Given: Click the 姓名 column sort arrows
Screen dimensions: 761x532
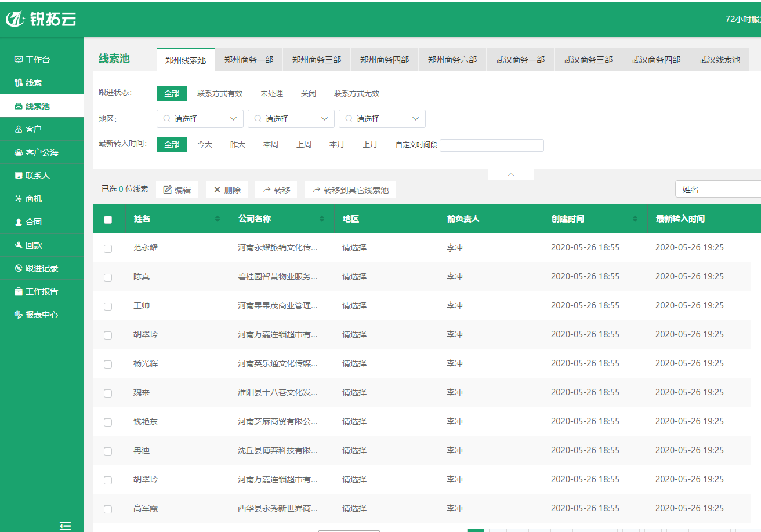Looking at the screenshot, I should pos(218,218).
